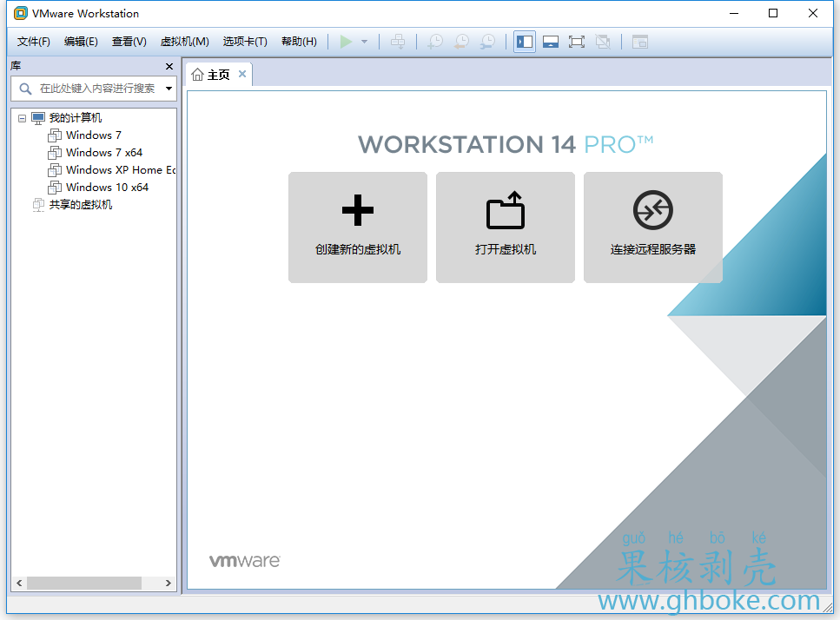The height and width of the screenshot is (620, 840).
Task: Toggle the library sidebar view icon
Action: coord(525,42)
